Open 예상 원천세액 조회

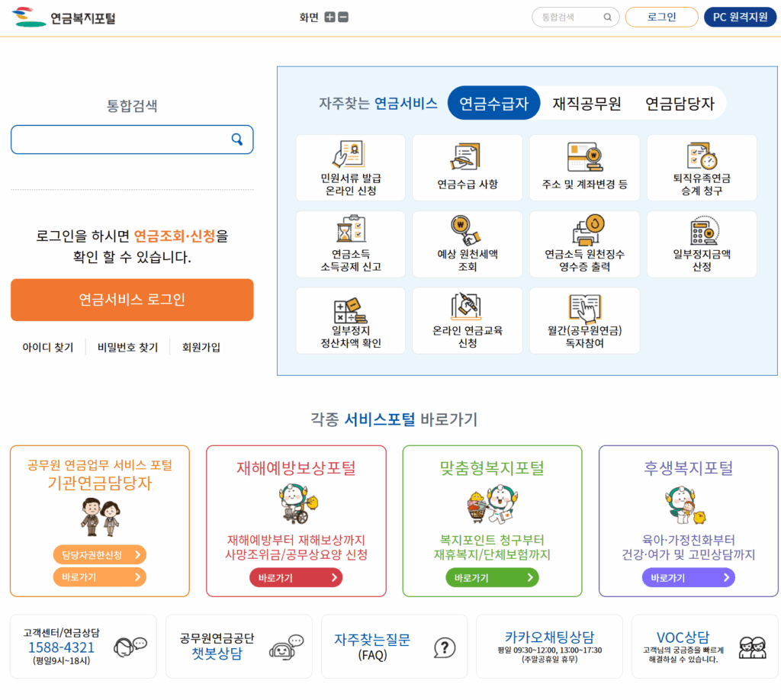point(468,244)
